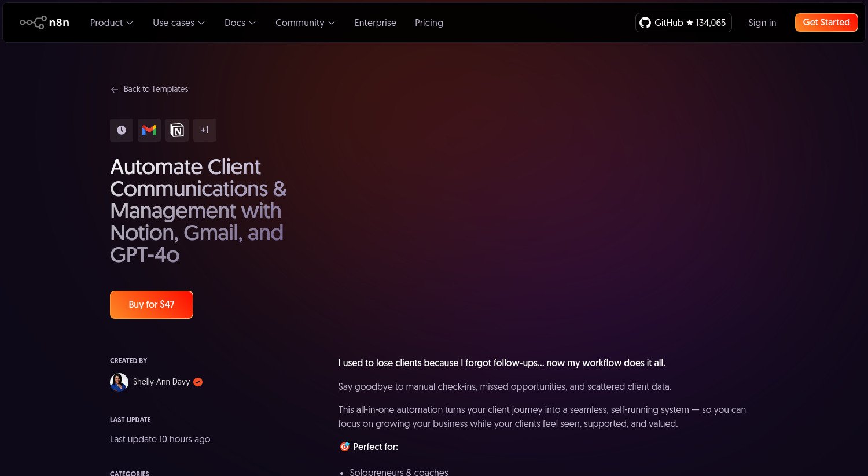Open the Pricing page

pos(429,23)
